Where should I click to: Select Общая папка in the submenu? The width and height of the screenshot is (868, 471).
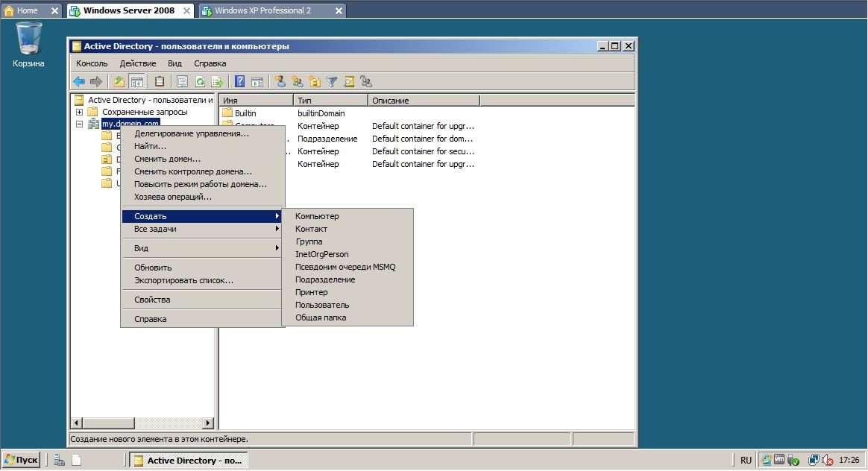pyautogui.click(x=347, y=318)
